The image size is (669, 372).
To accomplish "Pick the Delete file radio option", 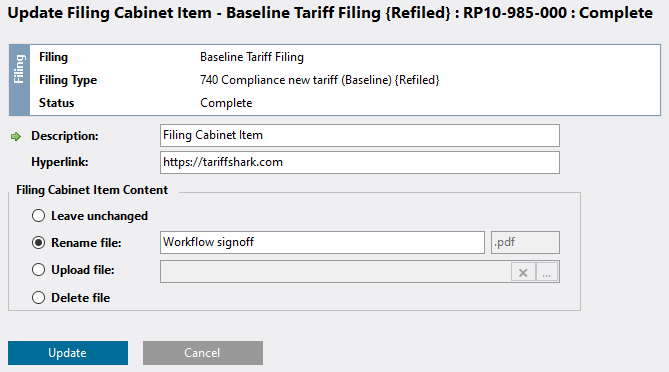I will (38, 297).
